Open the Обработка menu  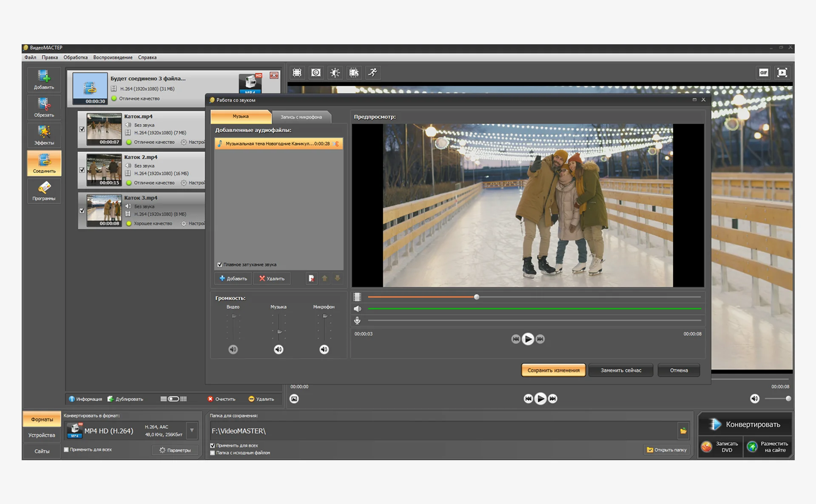(x=76, y=57)
